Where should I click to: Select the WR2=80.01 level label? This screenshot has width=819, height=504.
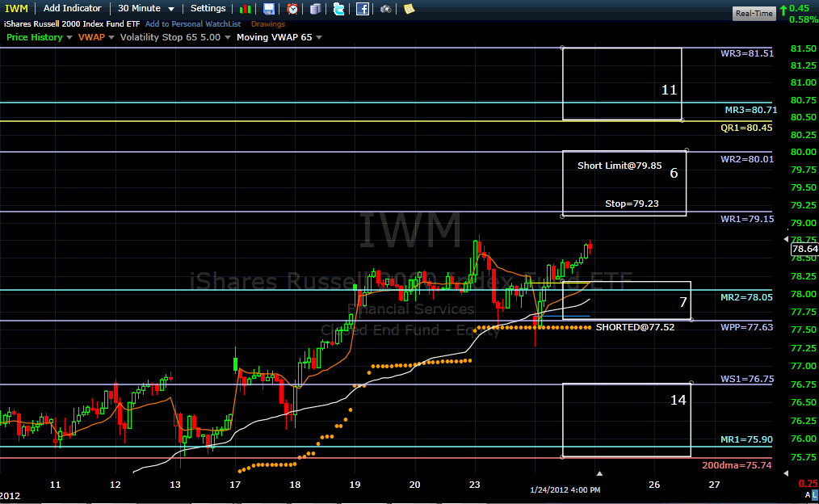[747, 159]
